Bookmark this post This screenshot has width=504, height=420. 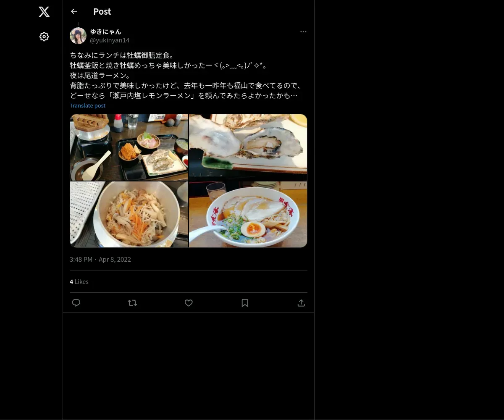pos(245,303)
